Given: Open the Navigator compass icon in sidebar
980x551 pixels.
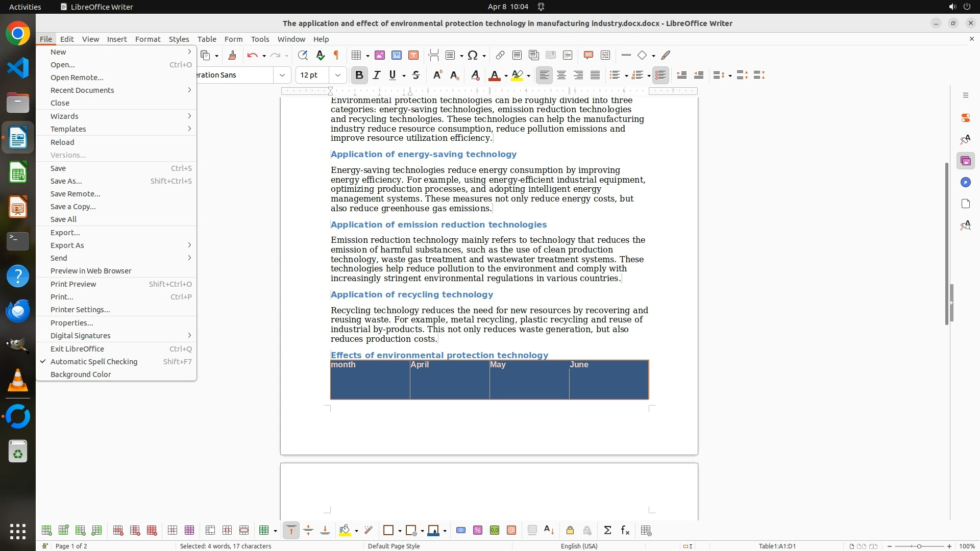Looking at the screenshot, I should [x=965, y=182].
